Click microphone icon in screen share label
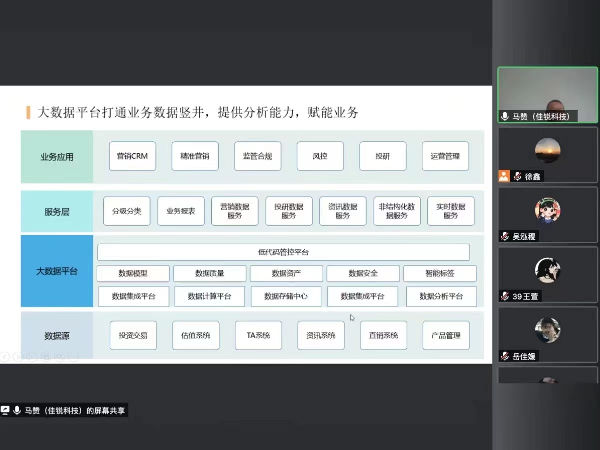600x450 pixels. [18, 410]
